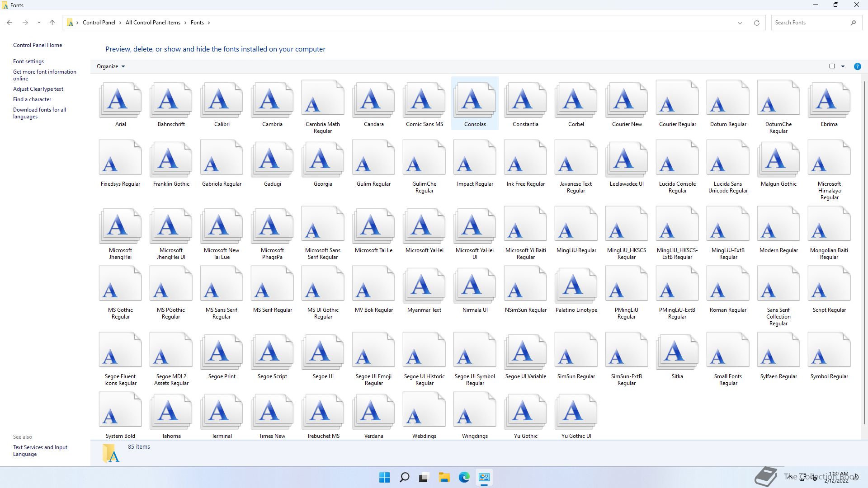The image size is (868, 488).
Task: Open Find a character link
Action: pyautogui.click(x=32, y=99)
